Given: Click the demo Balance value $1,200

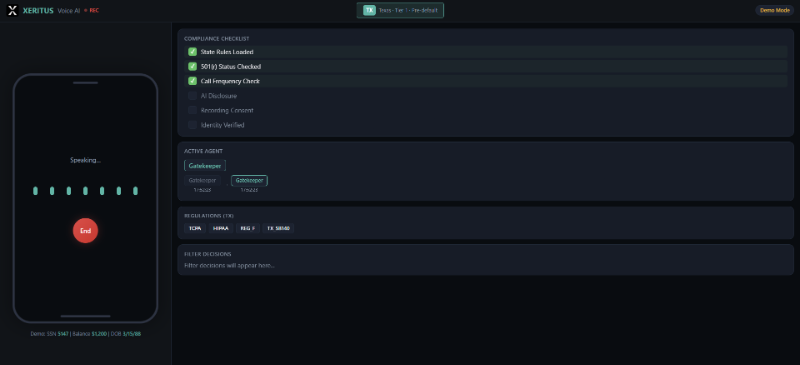Looking at the screenshot, I should pos(99,334).
